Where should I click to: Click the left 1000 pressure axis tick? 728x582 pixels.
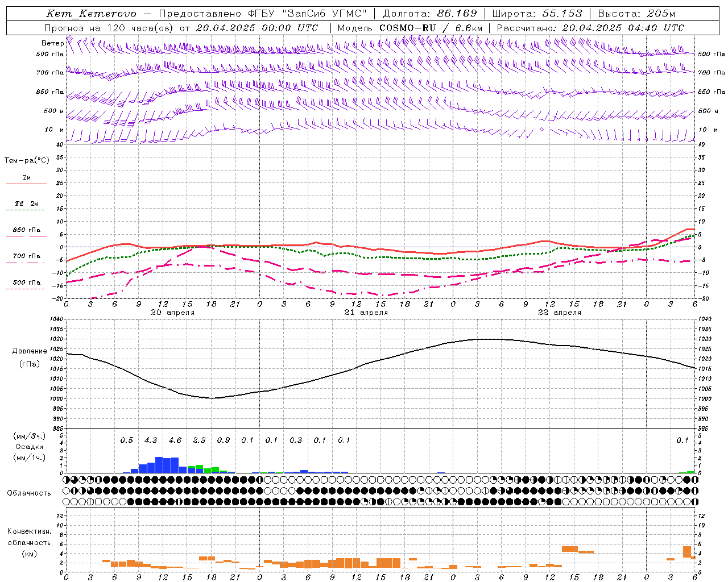coord(56,399)
